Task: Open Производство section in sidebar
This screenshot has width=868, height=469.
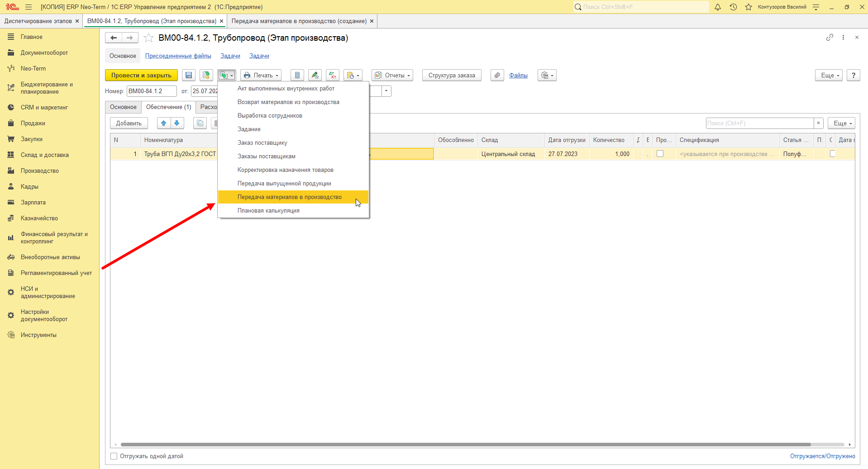Action: [x=40, y=171]
